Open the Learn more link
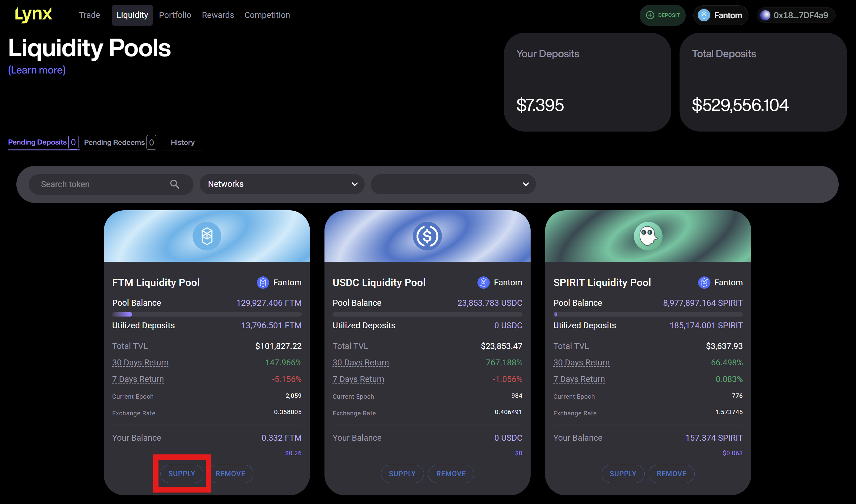Screen dimensions: 856x504 pyautogui.click(x=37, y=70)
